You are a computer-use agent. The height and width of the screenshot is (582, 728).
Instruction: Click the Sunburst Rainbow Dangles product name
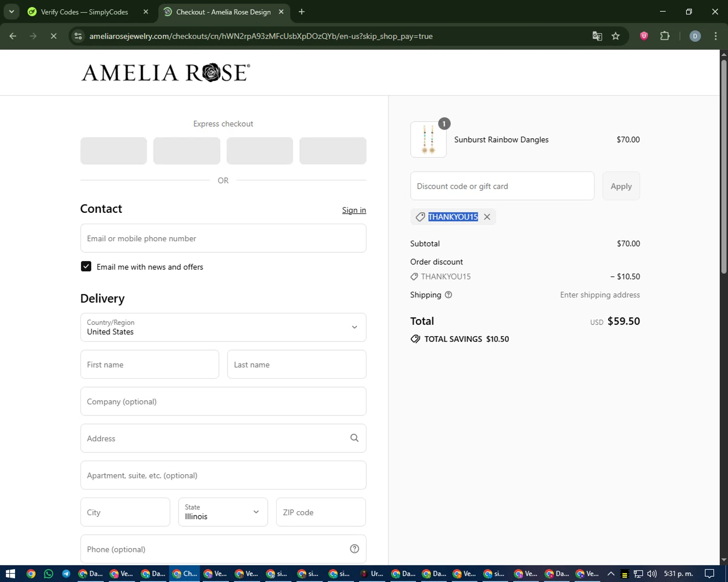click(x=501, y=140)
